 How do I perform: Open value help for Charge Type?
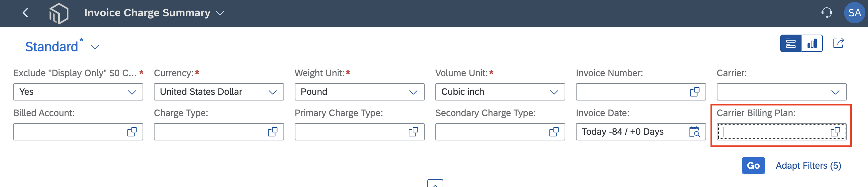click(x=272, y=132)
